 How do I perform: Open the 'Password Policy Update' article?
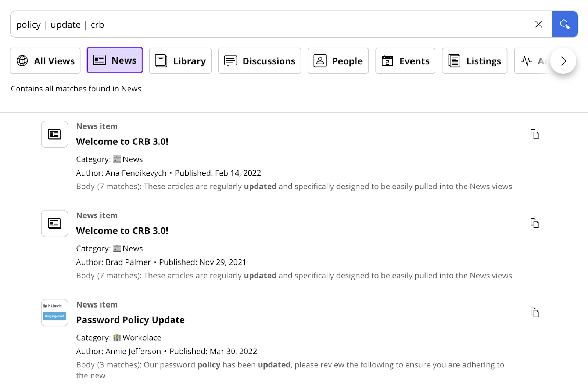coord(130,320)
